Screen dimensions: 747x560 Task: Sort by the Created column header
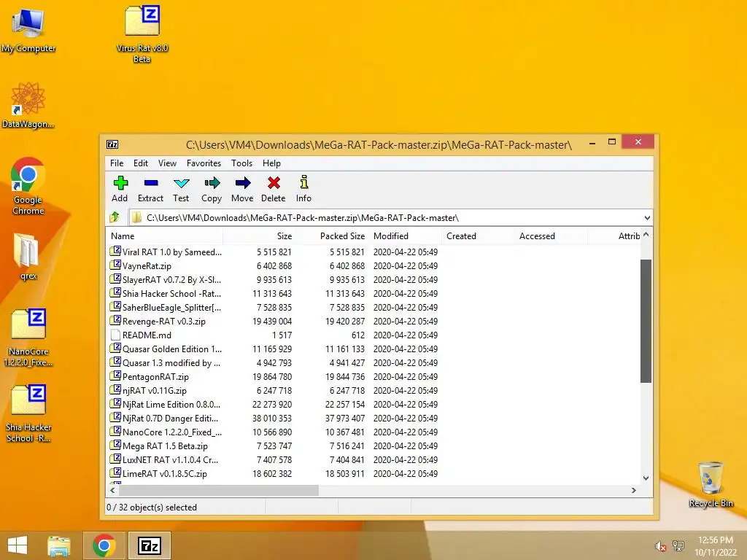click(478, 236)
